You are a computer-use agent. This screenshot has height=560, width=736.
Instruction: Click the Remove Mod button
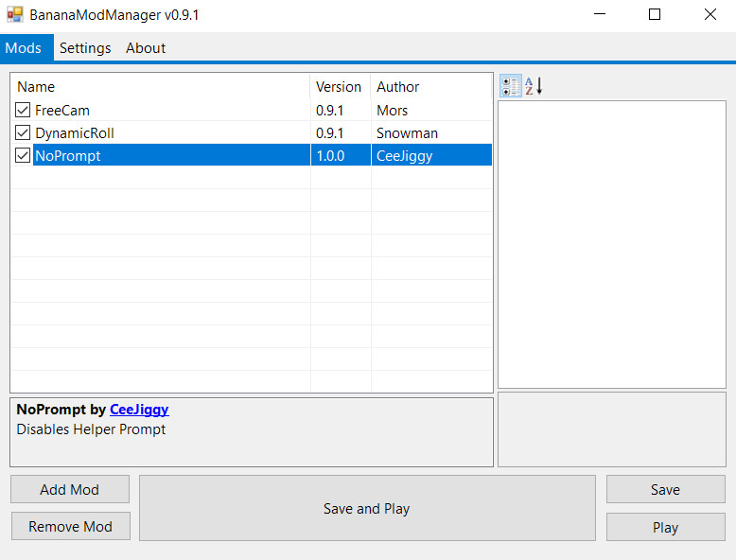click(x=70, y=526)
